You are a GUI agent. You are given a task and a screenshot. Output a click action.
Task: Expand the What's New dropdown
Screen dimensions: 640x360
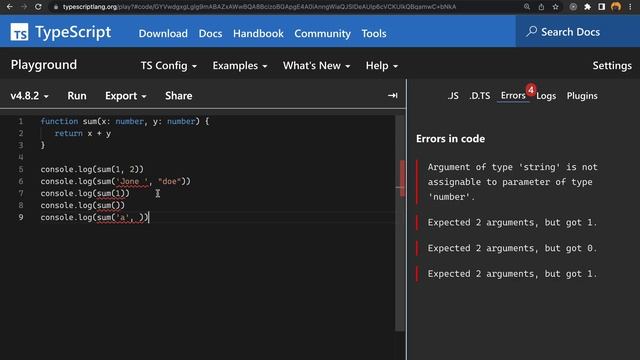pyautogui.click(x=316, y=66)
